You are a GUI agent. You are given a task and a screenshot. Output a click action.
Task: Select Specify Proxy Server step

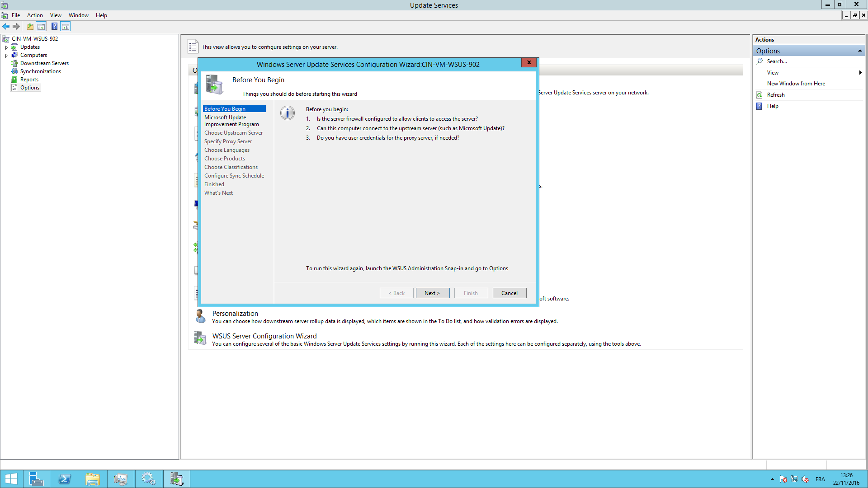click(x=228, y=141)
